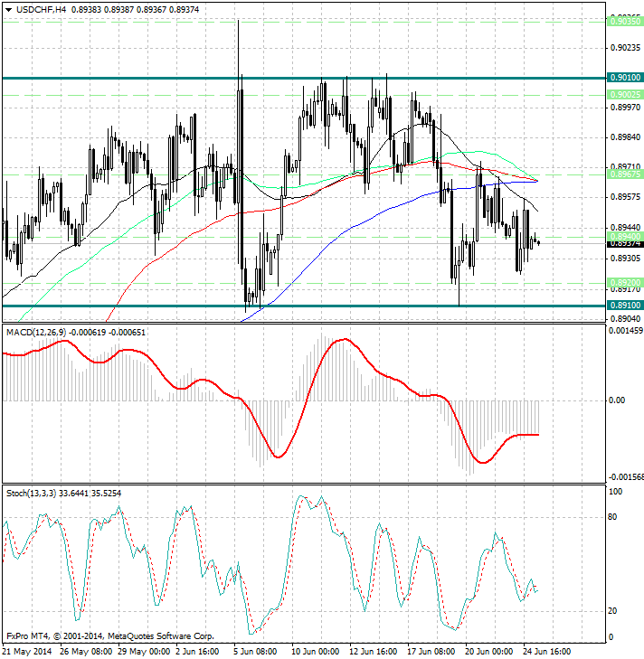Click the 0.89575 axis price value
This screenshot has width=644, height=659.
(x=625, y=197)
